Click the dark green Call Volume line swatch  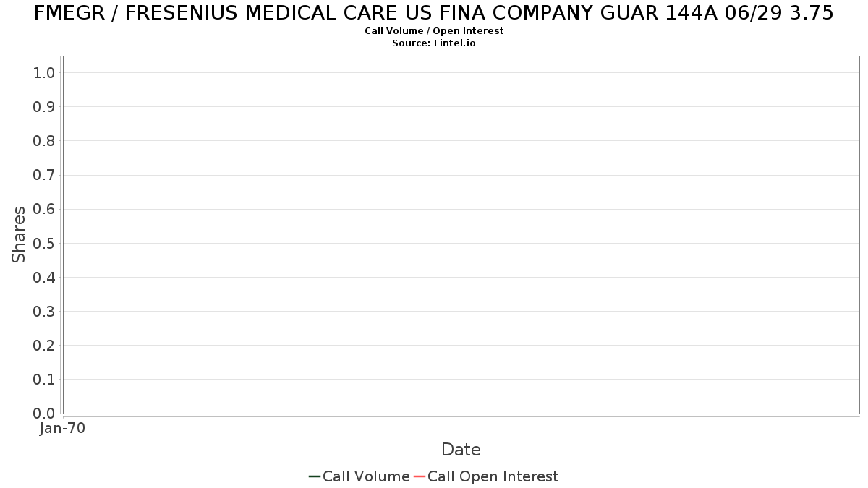click(x=315, y=476)
